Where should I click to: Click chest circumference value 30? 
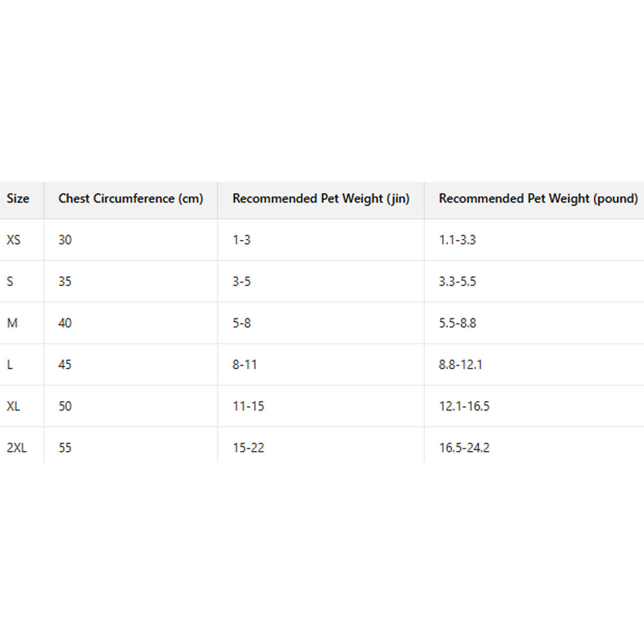pos(65,240)
